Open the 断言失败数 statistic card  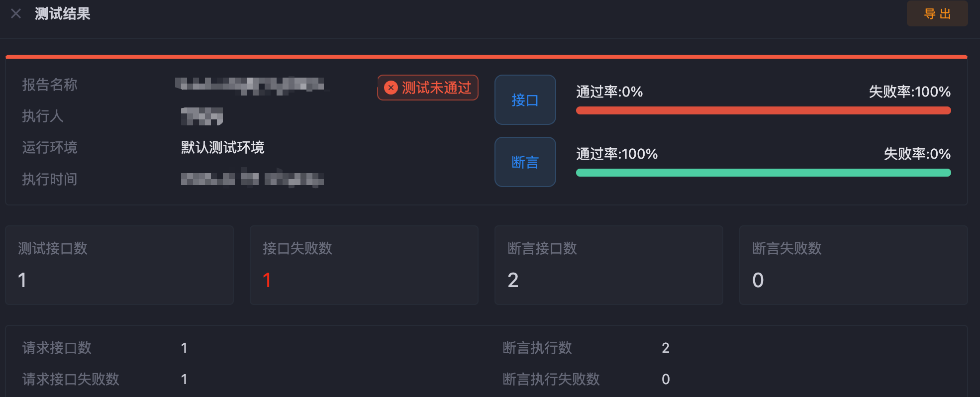pos(853,265)
